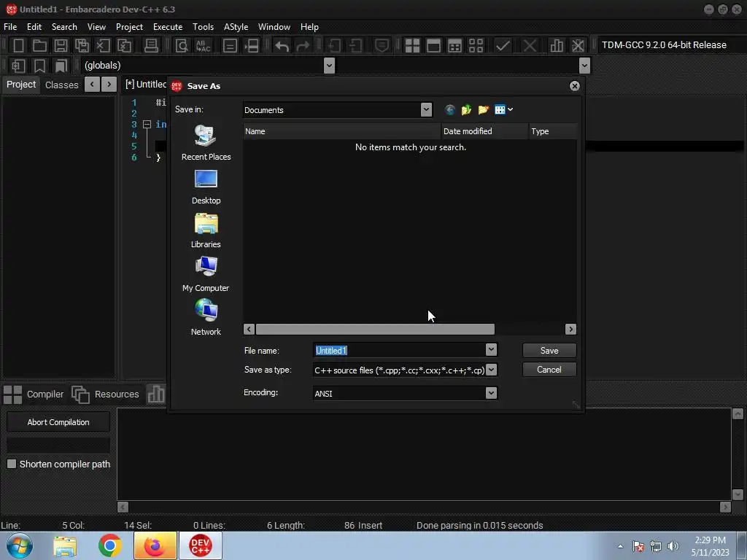Image resolution: width=747 pixels, height=560 pixels.
Task: Open the AStyle menu
Action: point(236,27)
